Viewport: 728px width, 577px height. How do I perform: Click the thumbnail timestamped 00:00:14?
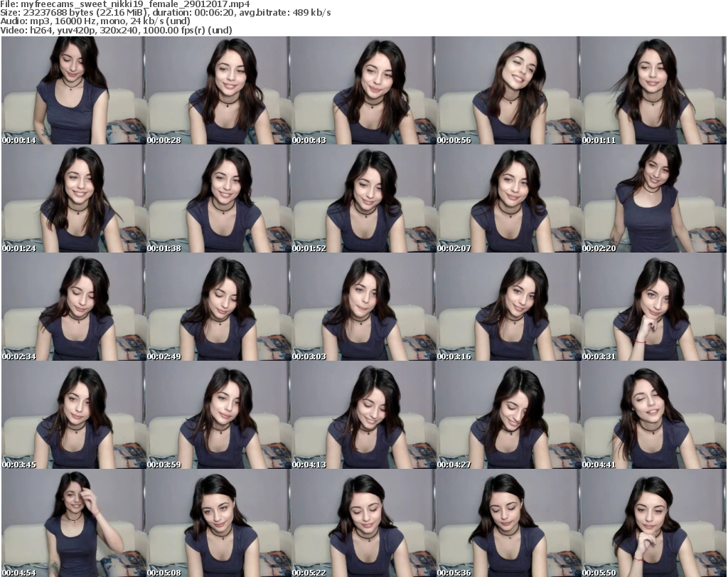pyautogui.click(x=73, y=90)
